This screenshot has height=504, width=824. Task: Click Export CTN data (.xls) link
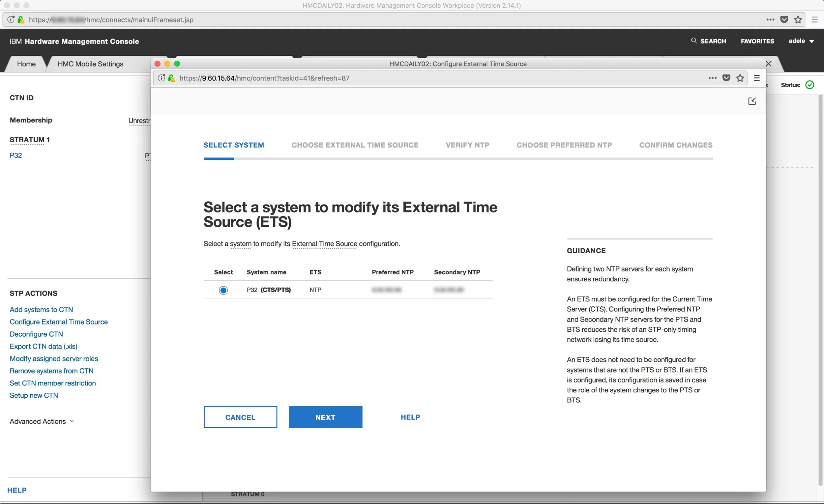tap(44, 347)
